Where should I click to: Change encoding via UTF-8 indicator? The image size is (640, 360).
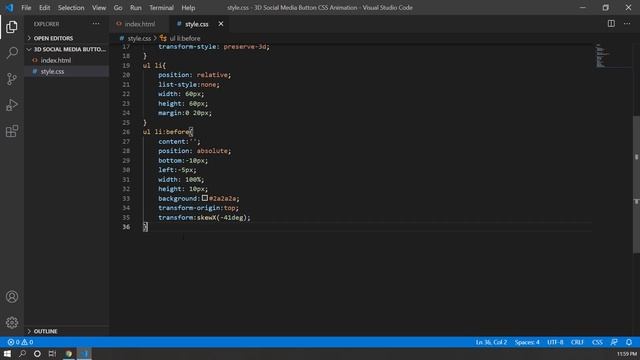555,342
